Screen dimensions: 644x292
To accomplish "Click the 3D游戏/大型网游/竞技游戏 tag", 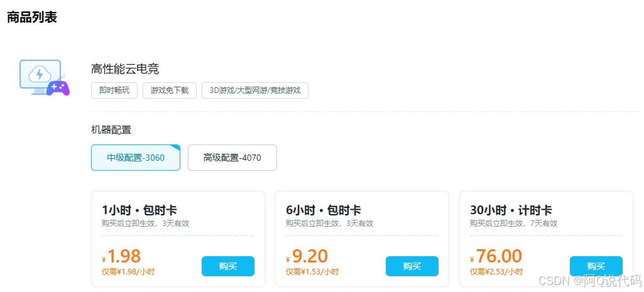I will 255,90.
